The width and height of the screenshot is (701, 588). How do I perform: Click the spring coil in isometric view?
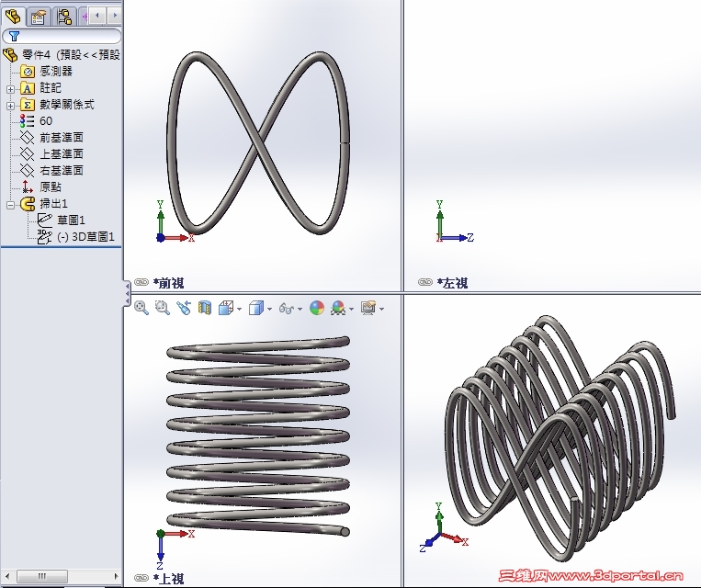click(560, 438)
